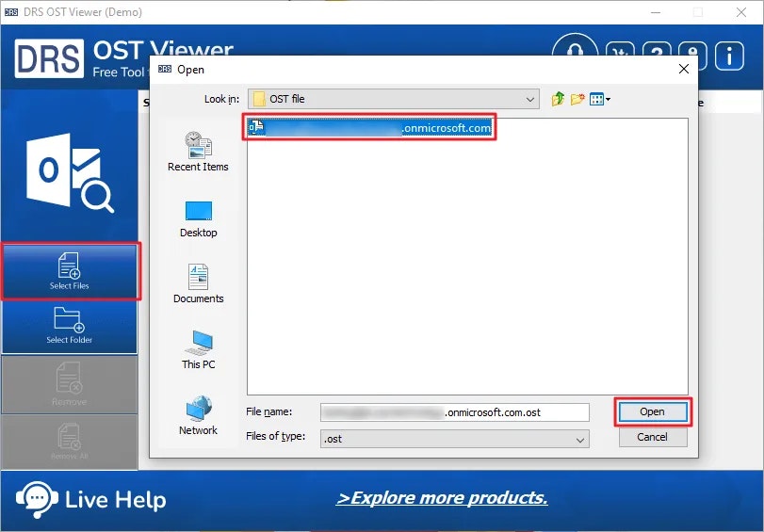This screenshot has height=532, width=764.
Task: Click the Up One Level icon
Action: coord(558,99)
